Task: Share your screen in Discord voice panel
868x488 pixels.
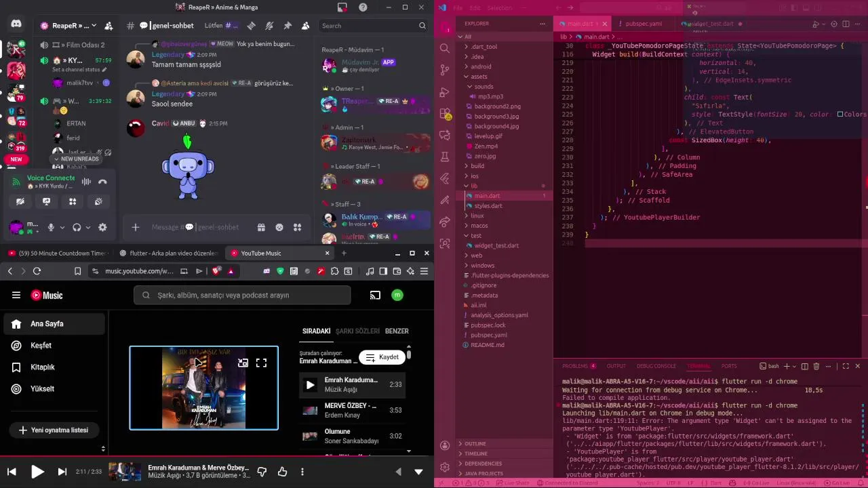Action: [46, 201]
